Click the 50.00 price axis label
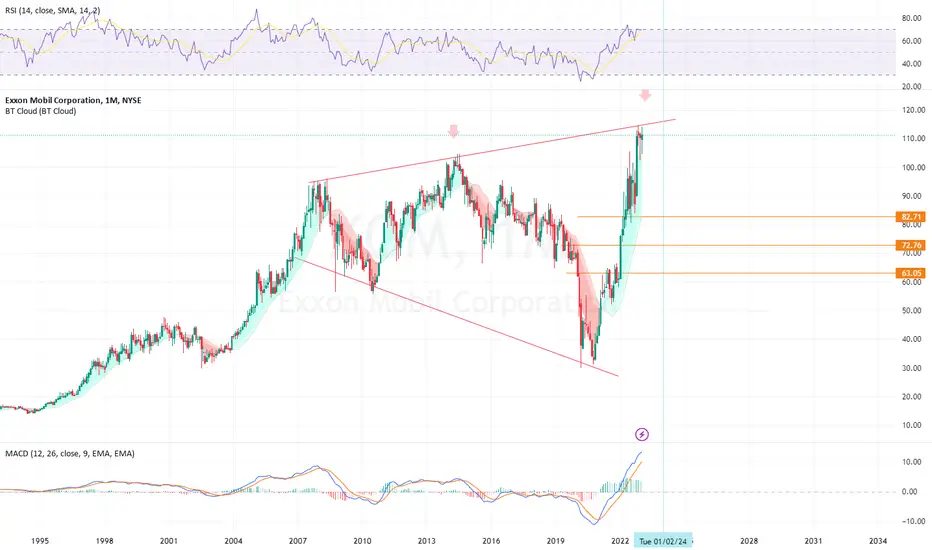 click(x=914, y=311)
